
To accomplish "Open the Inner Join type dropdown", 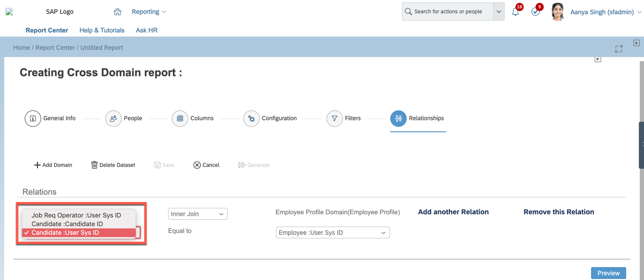I will pos(198,214).
